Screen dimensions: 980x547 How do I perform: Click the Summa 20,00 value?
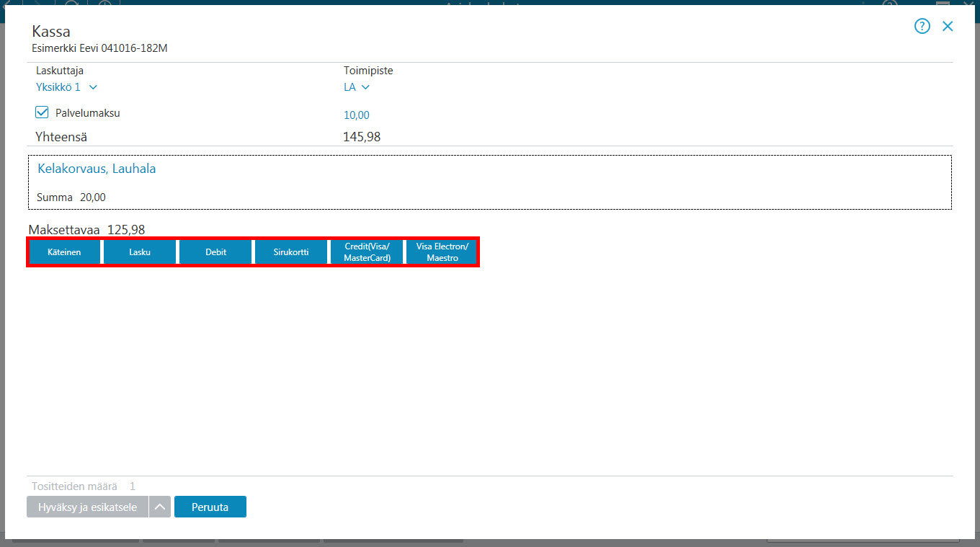(x=92, y=197)
